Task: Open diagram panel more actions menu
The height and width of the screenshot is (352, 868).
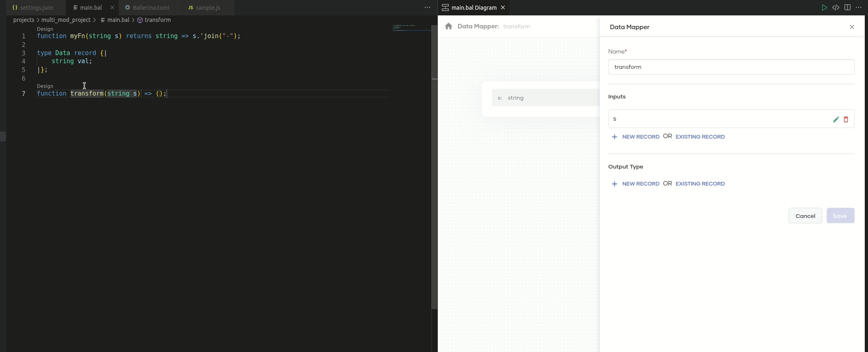Action: 859,8
